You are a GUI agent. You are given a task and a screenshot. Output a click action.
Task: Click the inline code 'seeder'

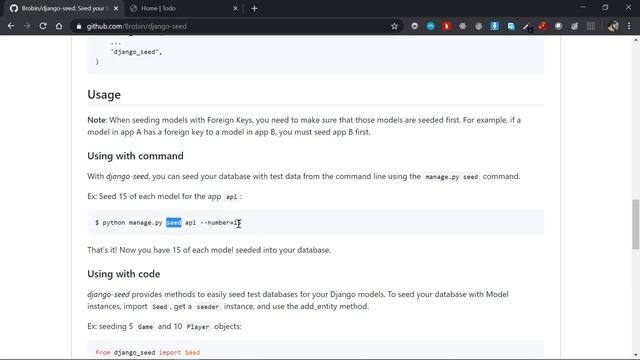208,307
